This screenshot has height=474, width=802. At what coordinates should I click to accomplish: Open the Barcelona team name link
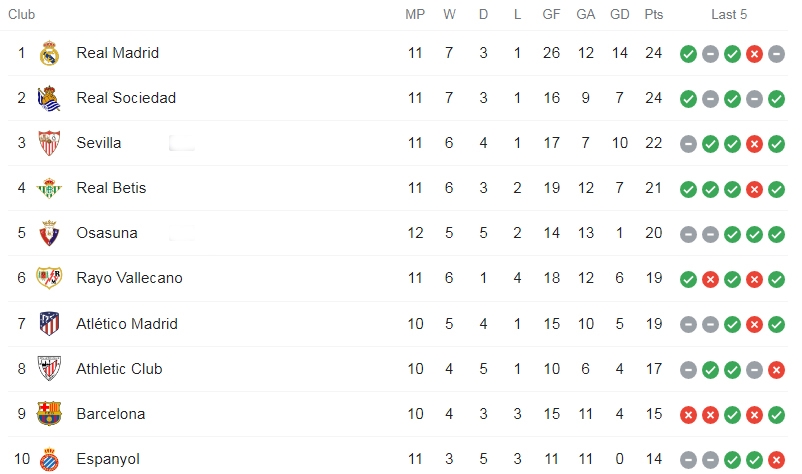110,414
